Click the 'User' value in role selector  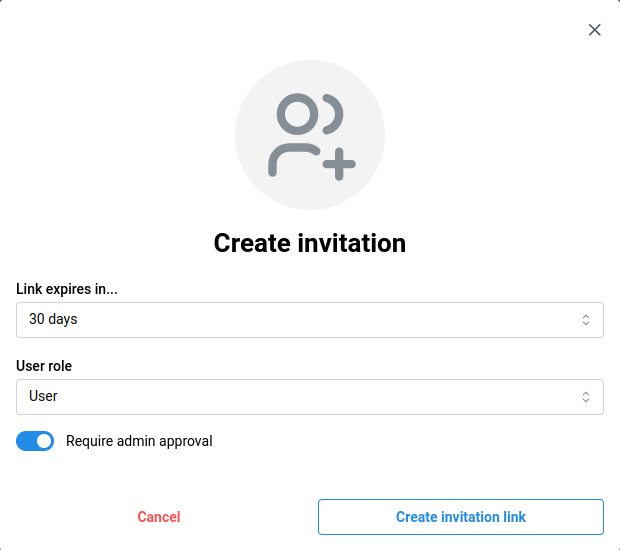[x=43, y=397]
